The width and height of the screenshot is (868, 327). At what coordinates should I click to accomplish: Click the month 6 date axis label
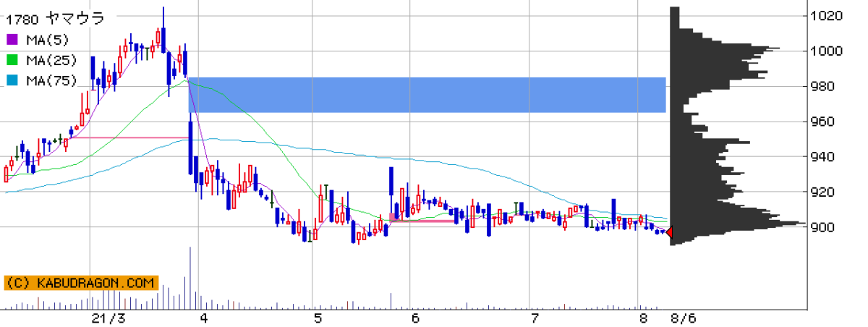click(x=415, y=318)
